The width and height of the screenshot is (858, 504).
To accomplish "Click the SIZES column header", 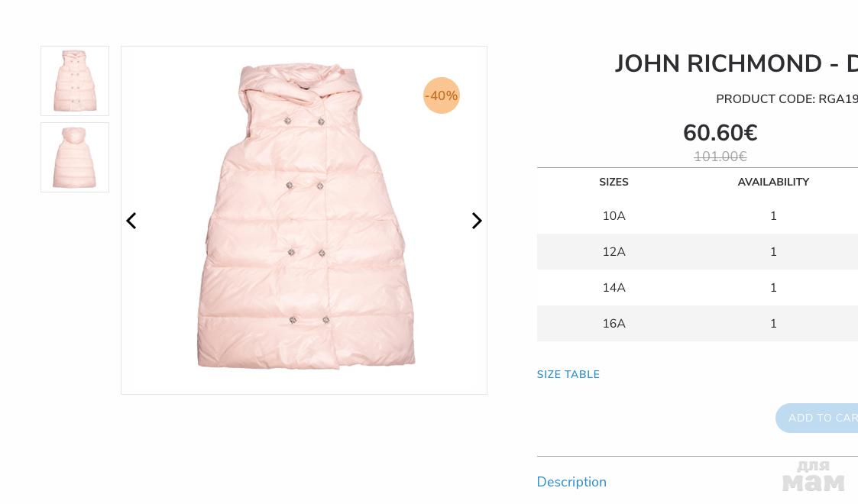I will point(614,182).
